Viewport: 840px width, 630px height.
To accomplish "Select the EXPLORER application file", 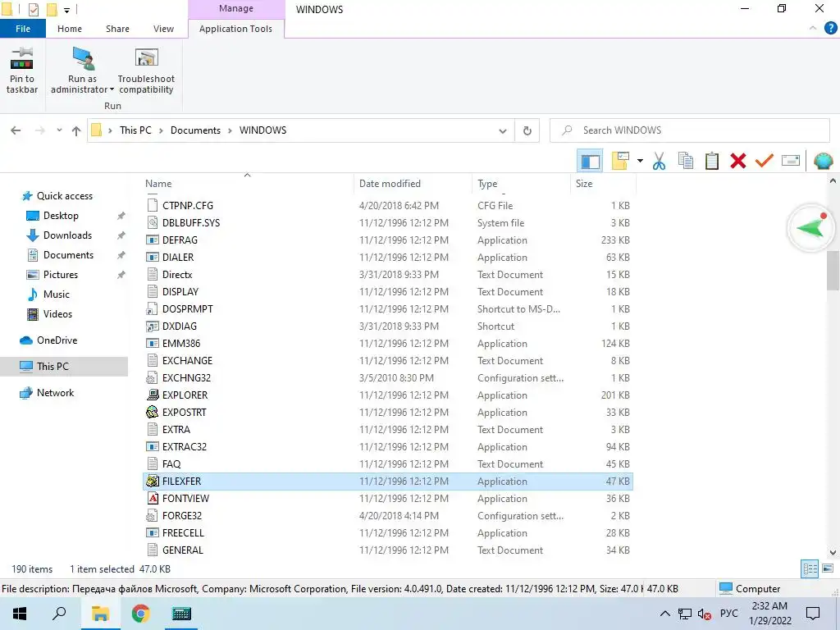I will (388, 395).
